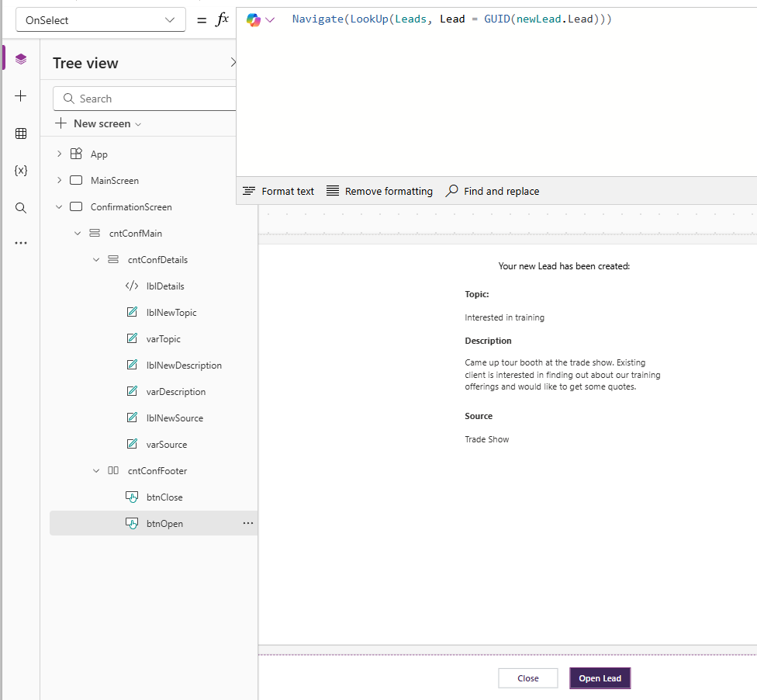Expand the App tree node

click(59, 154)
